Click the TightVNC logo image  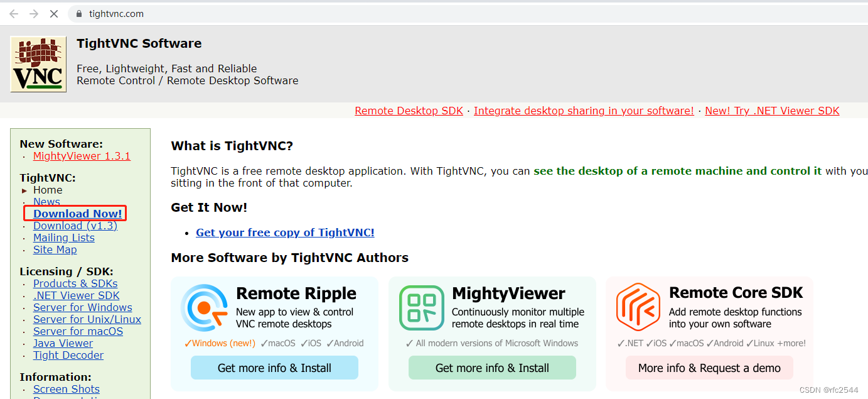tap(38, 64)
